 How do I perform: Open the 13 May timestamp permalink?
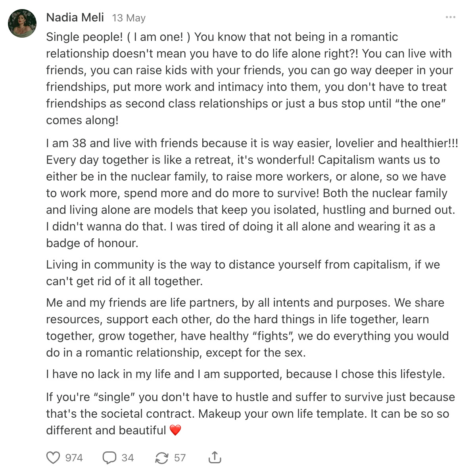pyautogui.click(x=129, y=18)
